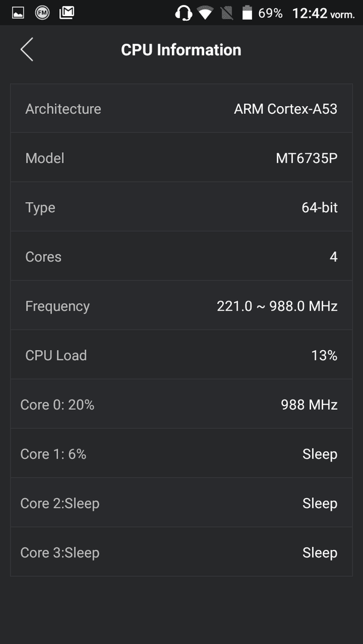The height and width of the screenshot is (644, 363).
Task: Tap the Cores row
Action: tap(181, 256)
